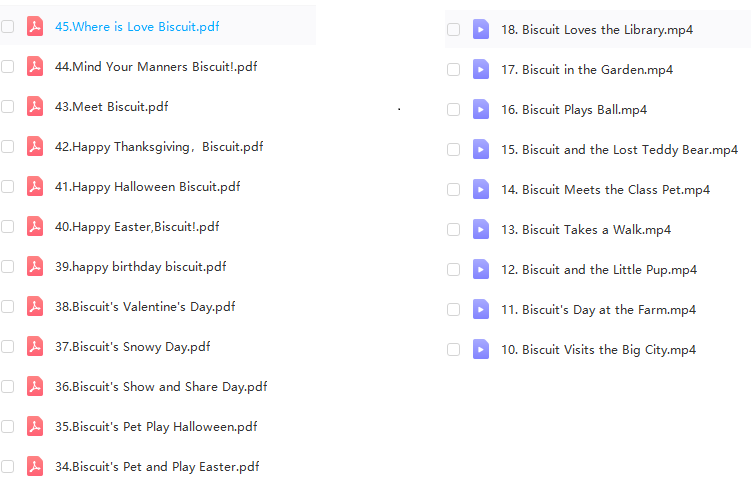The width and height of the screenshot is (751, 492).
Task: Open file name 44.Mind Your Manners Biscuit!.pdf
Action: click(x=156, y=67)
